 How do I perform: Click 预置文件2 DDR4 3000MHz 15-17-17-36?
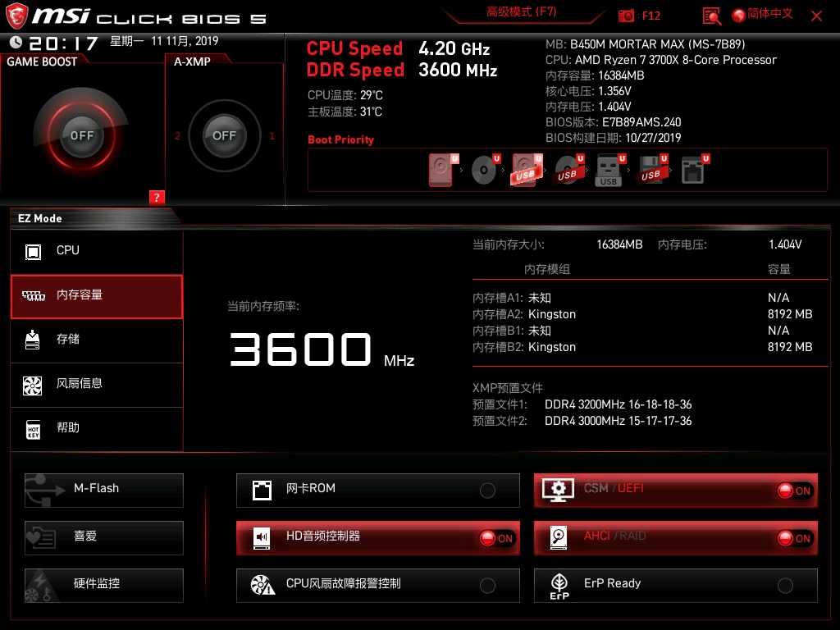click(x=582, y=421)
